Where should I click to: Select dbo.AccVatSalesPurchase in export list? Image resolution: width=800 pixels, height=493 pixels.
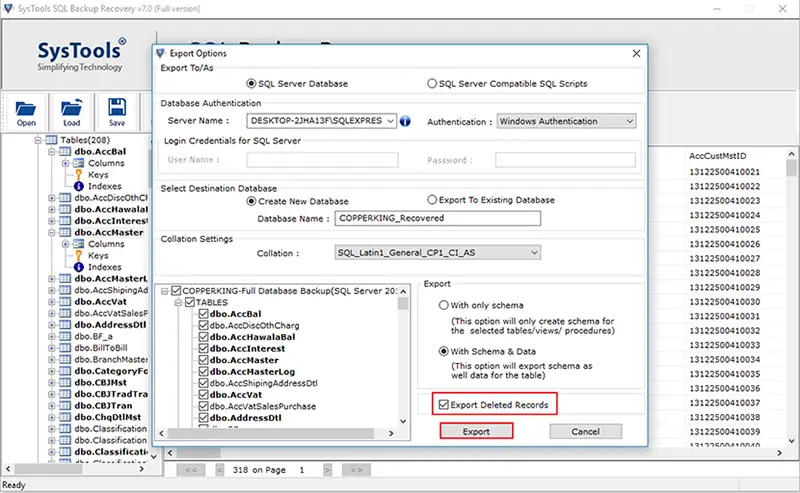[x=263, y=406]
